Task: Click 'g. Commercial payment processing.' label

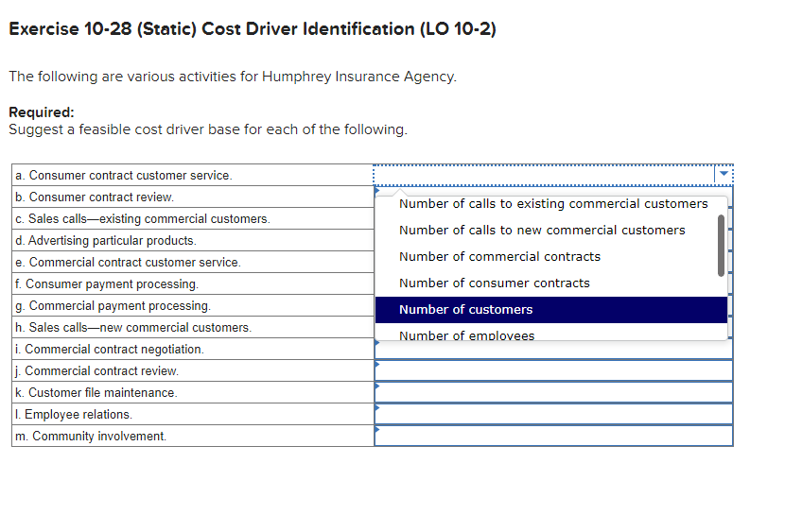Action: coord(113,306)
